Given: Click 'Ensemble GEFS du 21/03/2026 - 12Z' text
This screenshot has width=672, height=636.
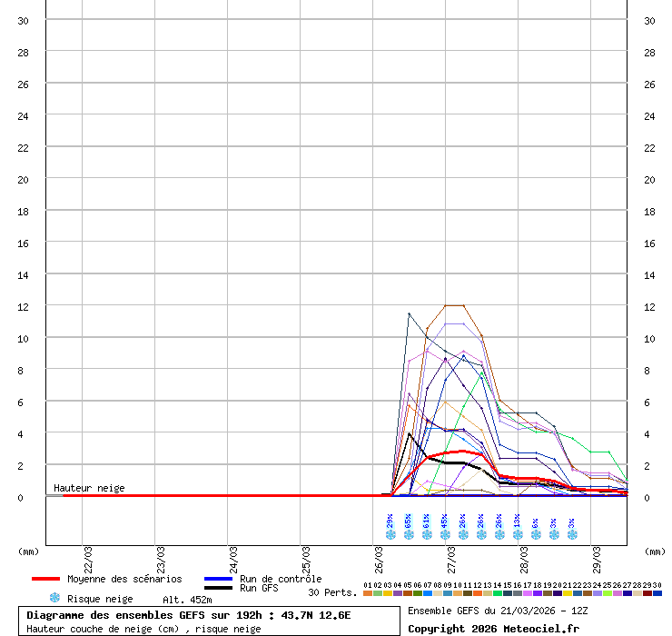Looking at the screenshot, I should [498, 611].
